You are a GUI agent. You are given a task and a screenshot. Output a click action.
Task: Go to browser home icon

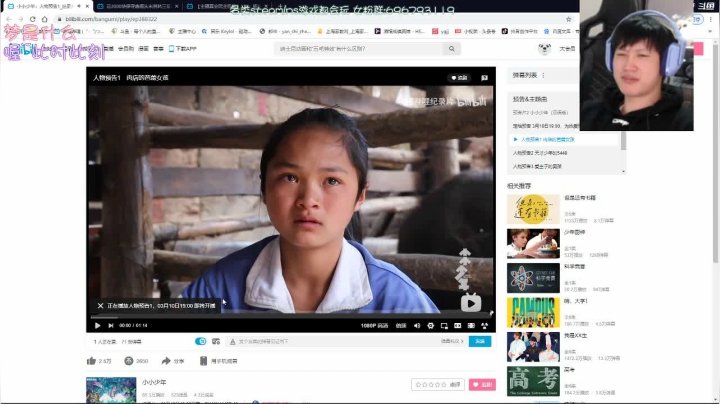point(45,19)
